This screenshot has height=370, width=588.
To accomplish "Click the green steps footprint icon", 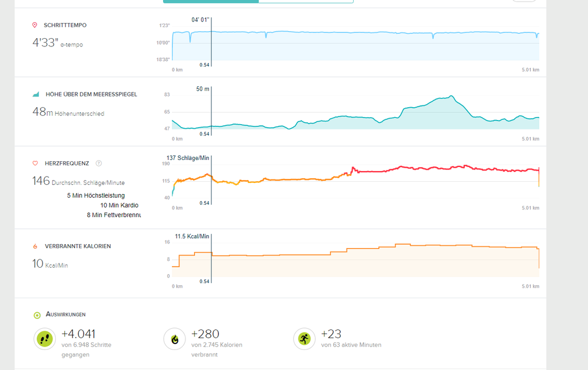I will point(45,339).
